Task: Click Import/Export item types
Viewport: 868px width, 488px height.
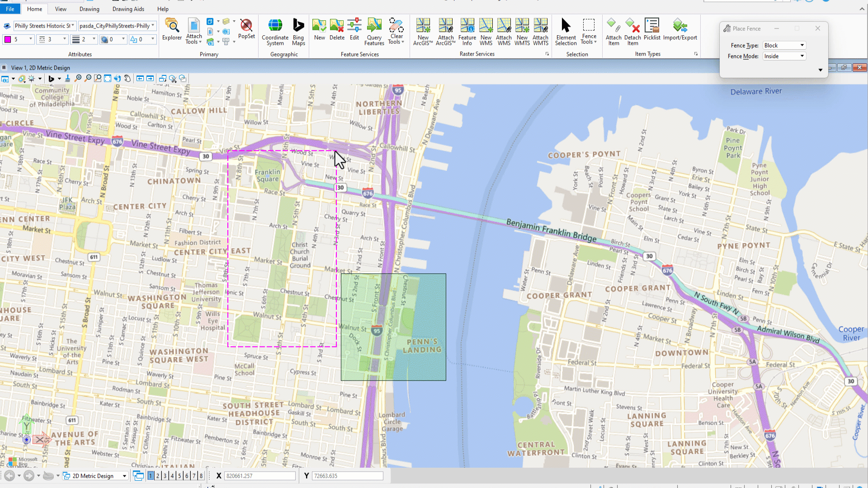Action: [680, 30]
